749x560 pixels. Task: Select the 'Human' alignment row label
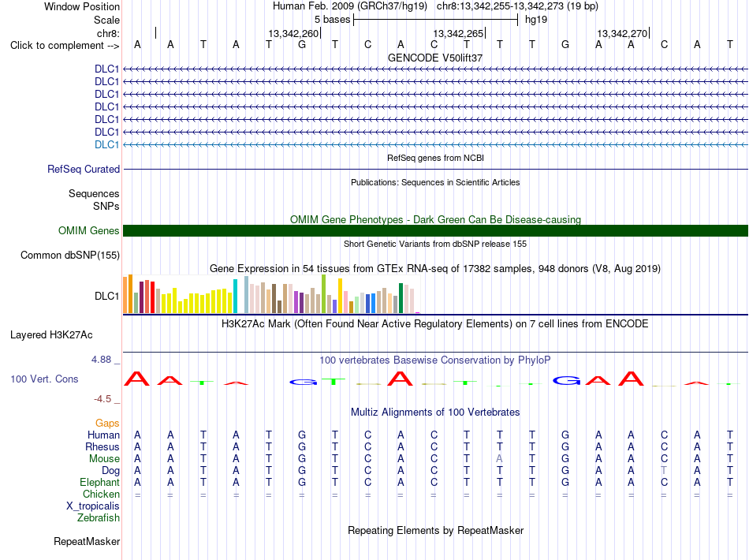point(103,435)
